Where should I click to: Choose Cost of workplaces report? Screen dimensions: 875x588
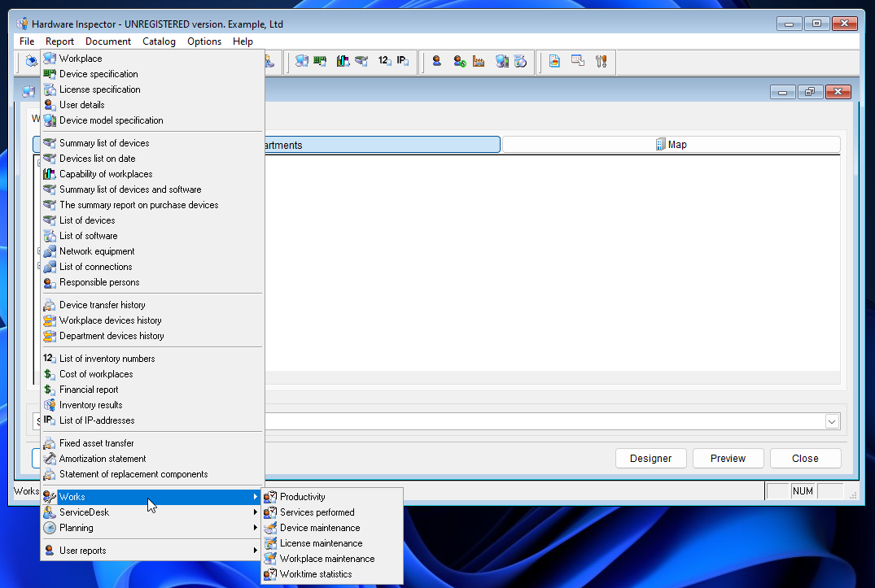pos(152,374)
